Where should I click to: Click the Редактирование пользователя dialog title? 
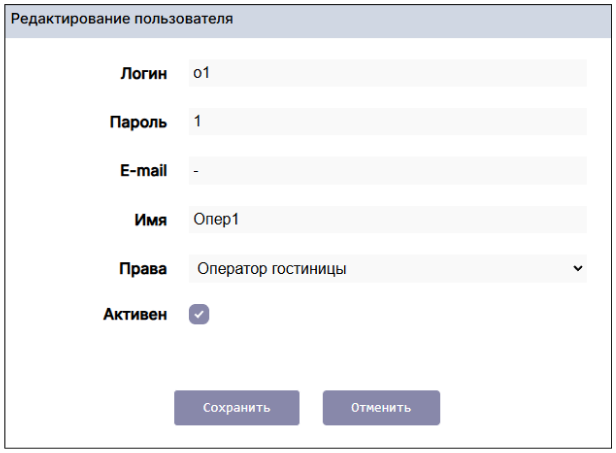coord(122,19)
